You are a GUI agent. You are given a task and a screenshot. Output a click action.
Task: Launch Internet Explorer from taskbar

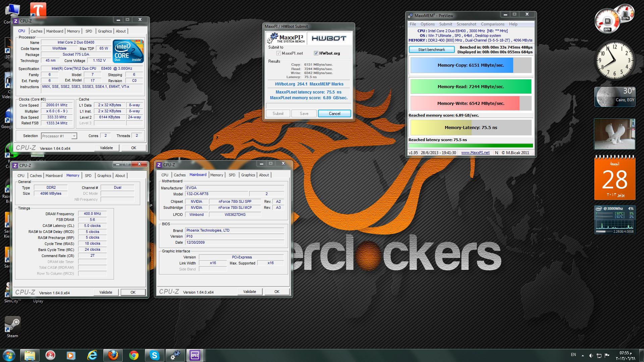pos(92,355)
